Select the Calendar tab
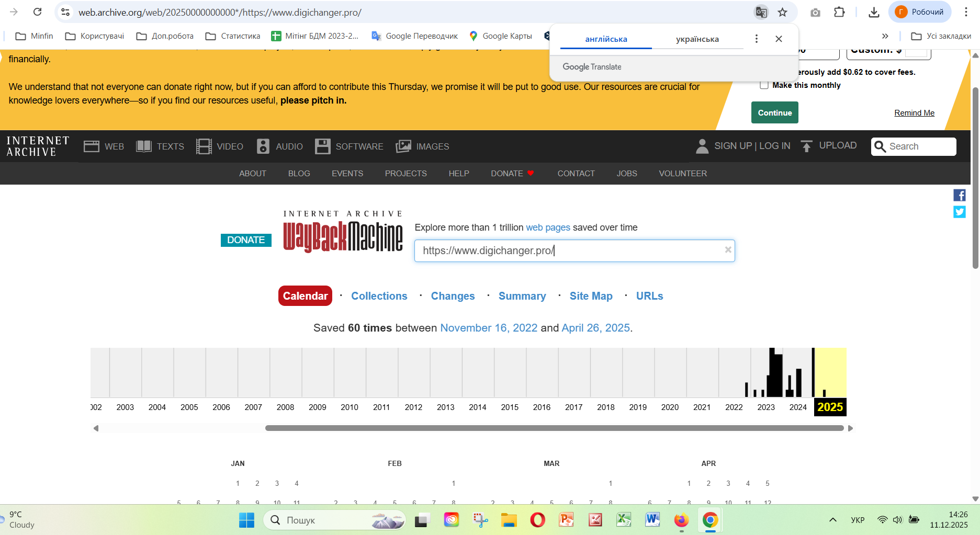 305,296
